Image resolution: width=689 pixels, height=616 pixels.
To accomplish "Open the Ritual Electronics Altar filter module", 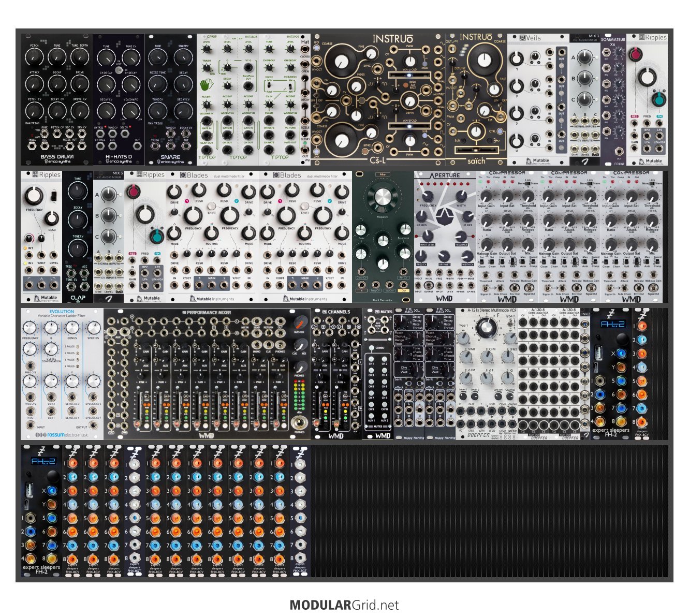I will coord(383,237).
